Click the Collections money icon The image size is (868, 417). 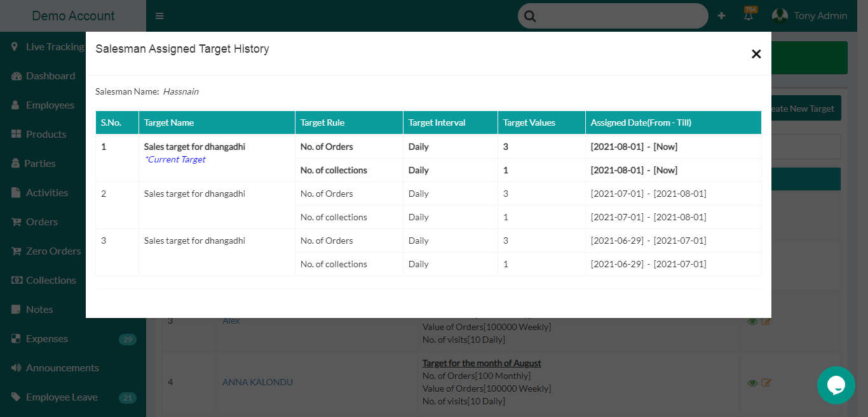[17, 281]
